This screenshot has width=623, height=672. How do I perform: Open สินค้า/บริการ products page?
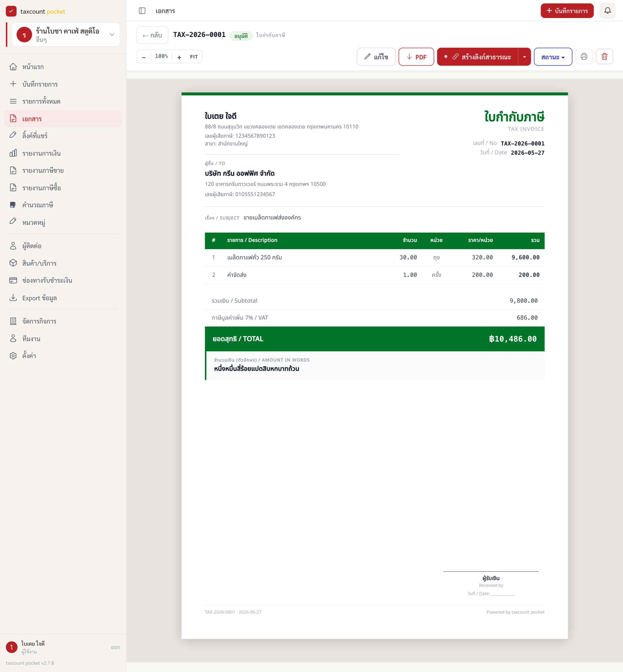pyautogui.click(x=63, y=263)
